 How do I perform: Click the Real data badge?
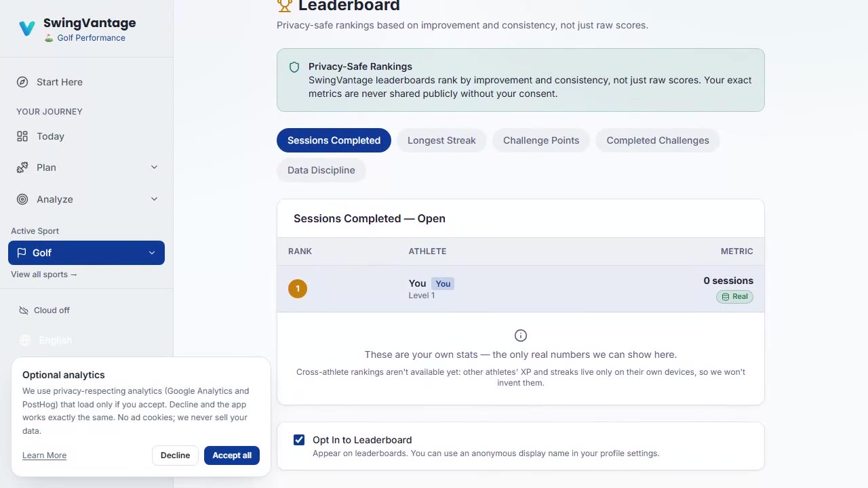pos(734,296)
